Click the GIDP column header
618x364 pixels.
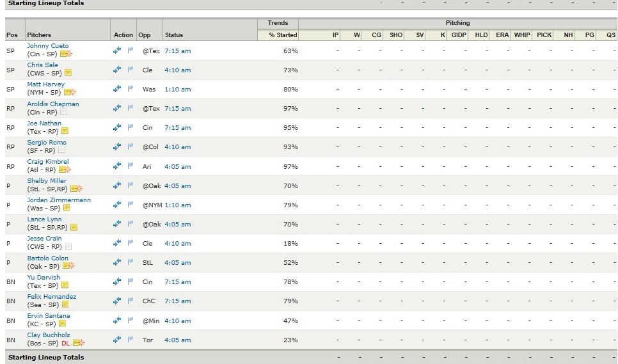tap(459, 35)
